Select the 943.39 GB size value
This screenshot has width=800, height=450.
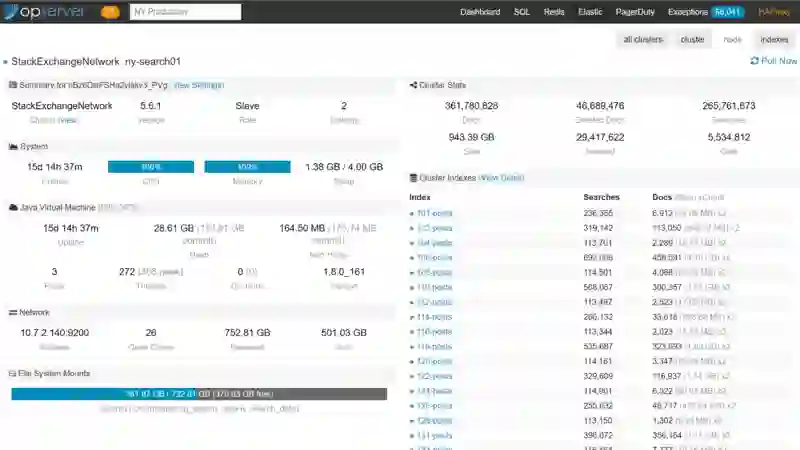471,137
